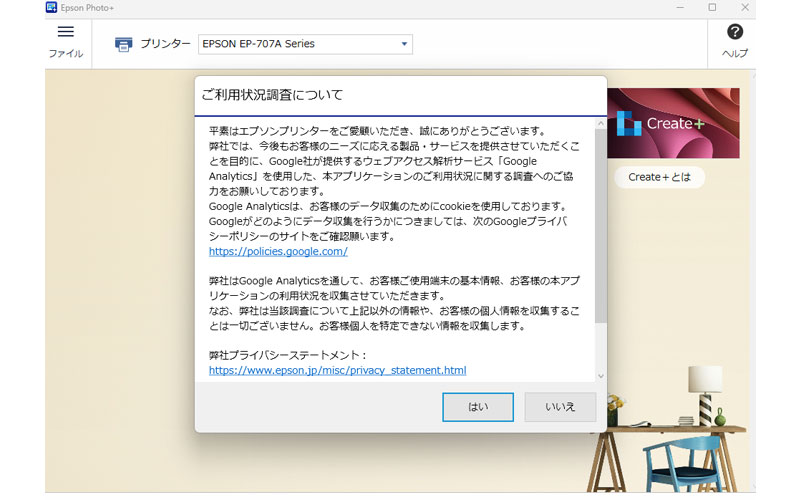Open the epson.jp privacy statement link

[x=337, y=370]
